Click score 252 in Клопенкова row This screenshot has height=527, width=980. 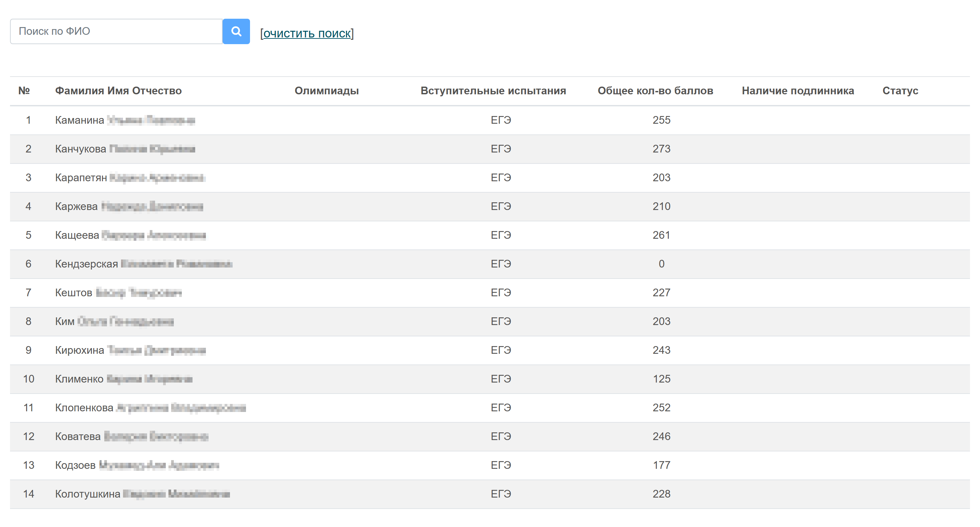[661, 408]
